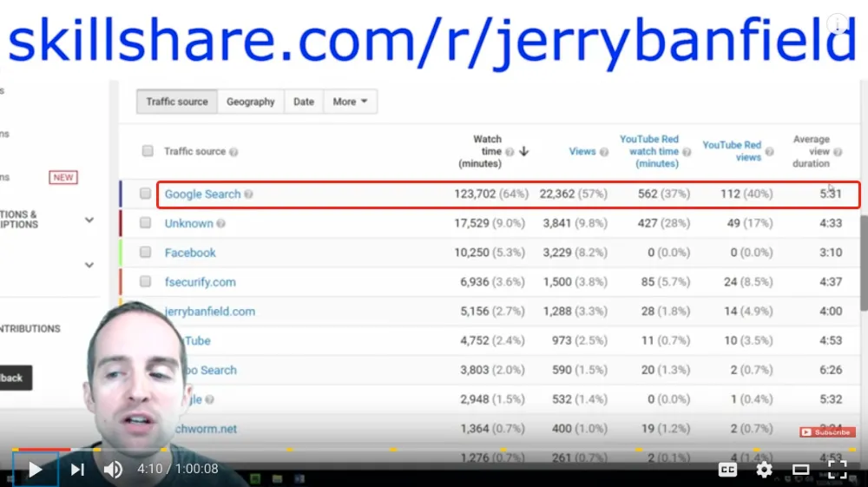Seek using the video progress bar
The image size is (868, 487).
pos(434,450)
